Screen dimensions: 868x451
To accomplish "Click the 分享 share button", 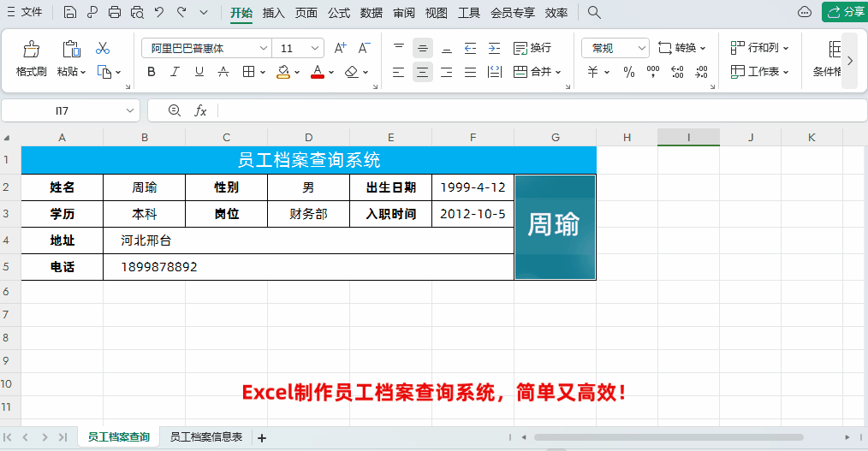I will (x=845, y=12).
